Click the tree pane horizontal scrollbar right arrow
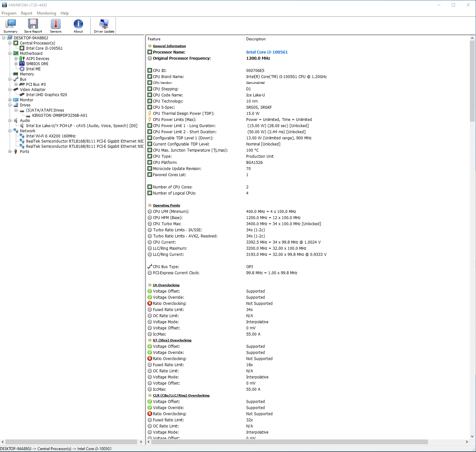 tap(141, 442)
